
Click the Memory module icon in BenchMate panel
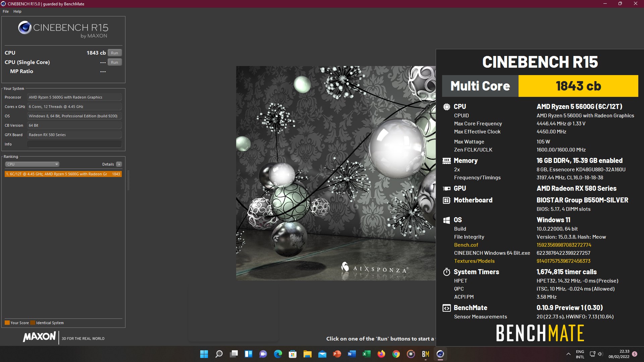tap(446, 161)
